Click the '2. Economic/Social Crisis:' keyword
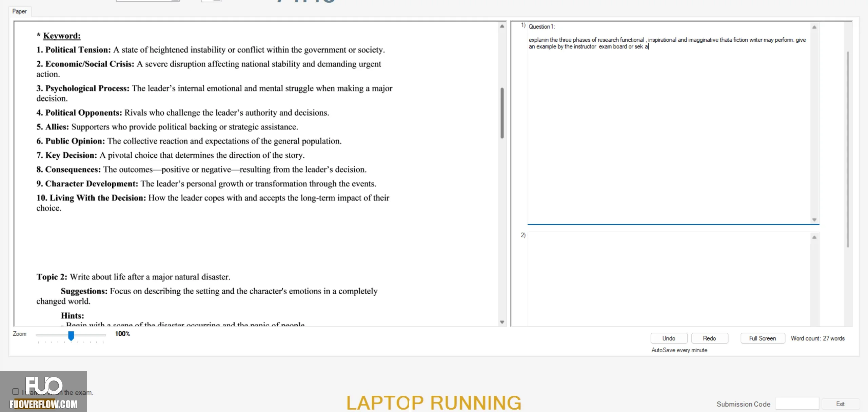868x412 pixels. pos(85,64)
